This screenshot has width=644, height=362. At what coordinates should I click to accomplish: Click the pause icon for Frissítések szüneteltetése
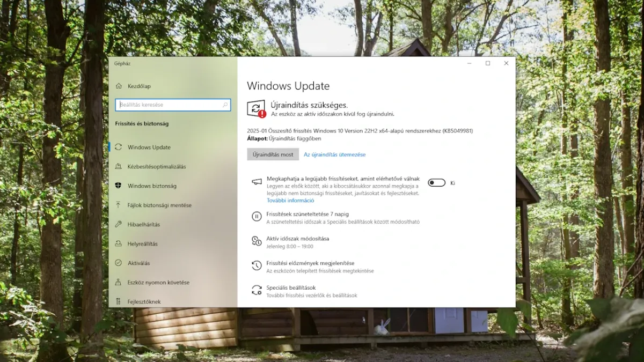coord(257,216)
